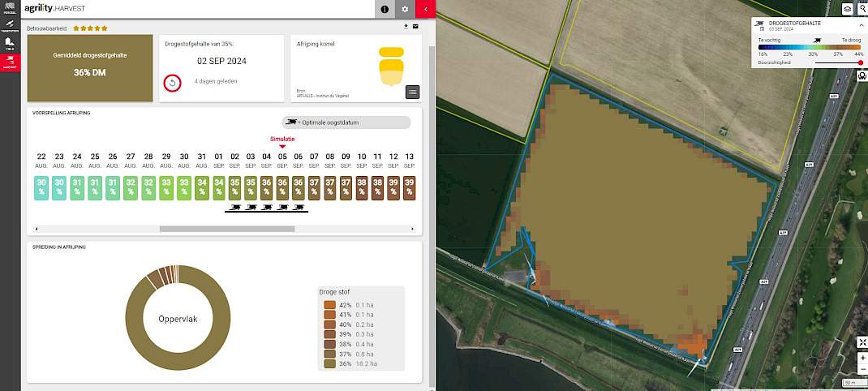Switch to the Vegetation sidebar tab
This screenshot has width=868, height=391.
coord(10,26)
